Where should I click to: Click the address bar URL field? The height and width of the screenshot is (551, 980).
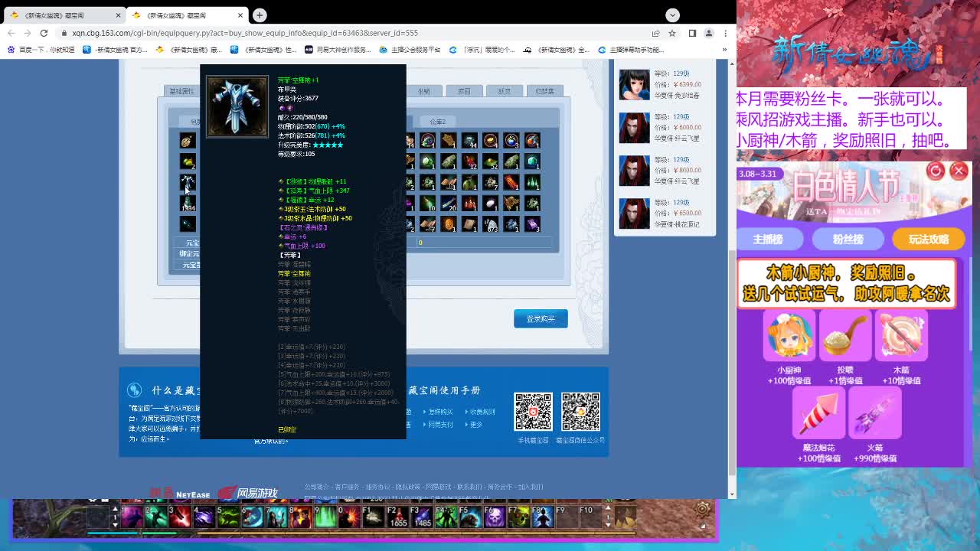click(352, 33)
